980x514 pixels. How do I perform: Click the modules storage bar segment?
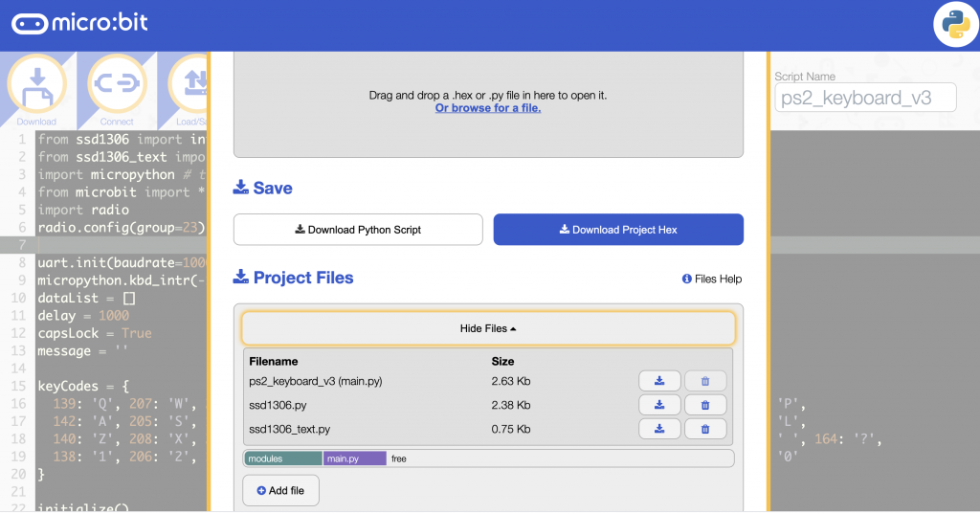283,458
